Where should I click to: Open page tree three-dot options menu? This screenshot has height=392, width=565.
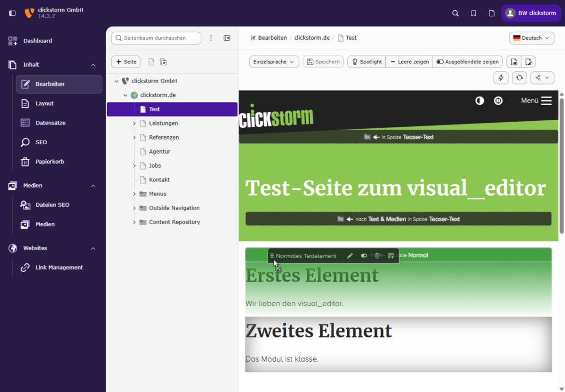[211, 38]
